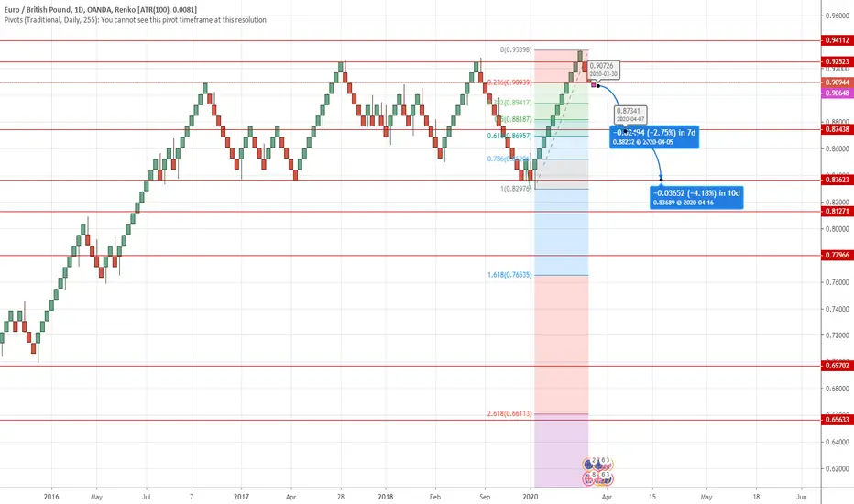
Task: Click the 0.80000 price scale value
Action: (838, 229)
